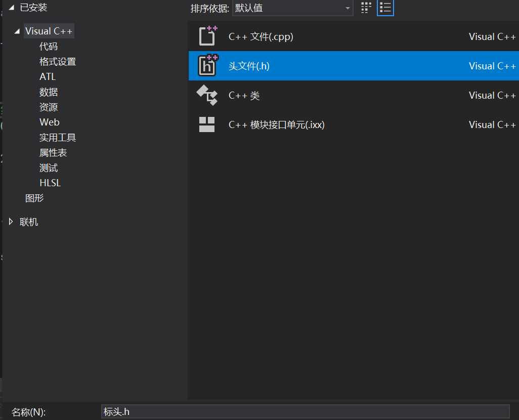Open the 数据 category
Screen dimensions: 519x420
[49, 92]
